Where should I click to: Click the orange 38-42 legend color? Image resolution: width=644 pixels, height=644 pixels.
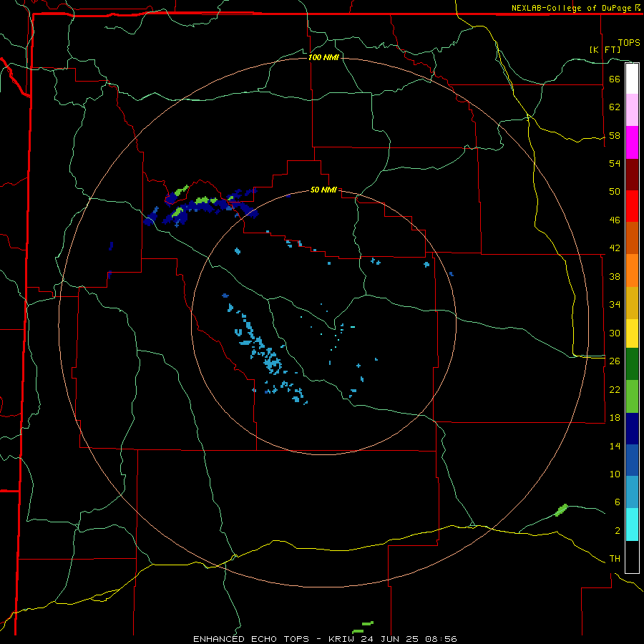(632, 270)
